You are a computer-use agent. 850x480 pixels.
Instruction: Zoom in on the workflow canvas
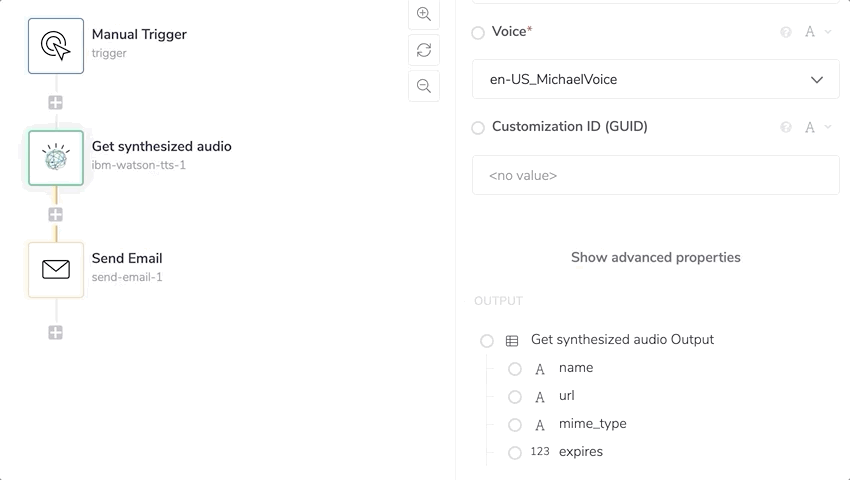pos(424,14)
